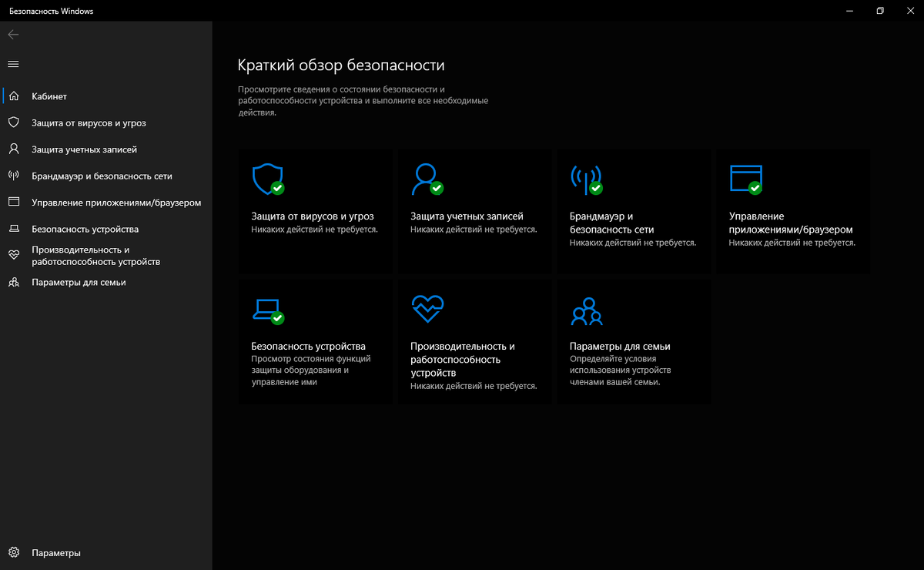Click the app browser window icon in sidebar
The height and width of the screenshot is (570, 924).
coord(13,202)
